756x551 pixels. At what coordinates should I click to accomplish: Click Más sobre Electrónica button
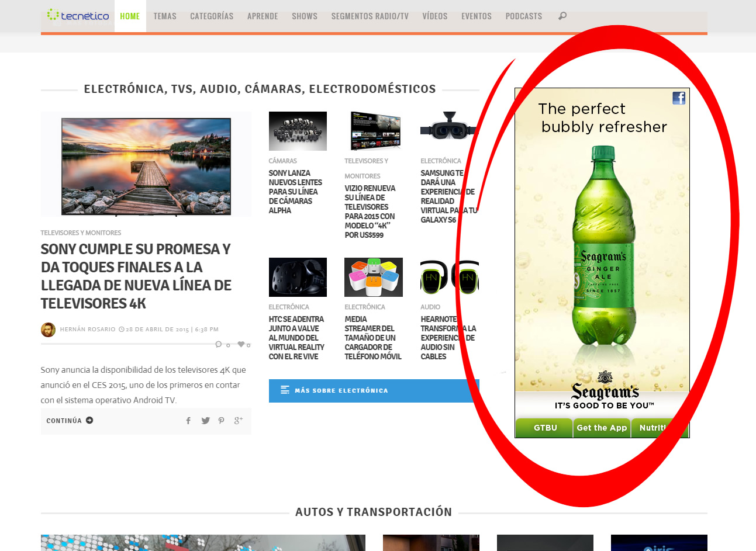(374, 391)
